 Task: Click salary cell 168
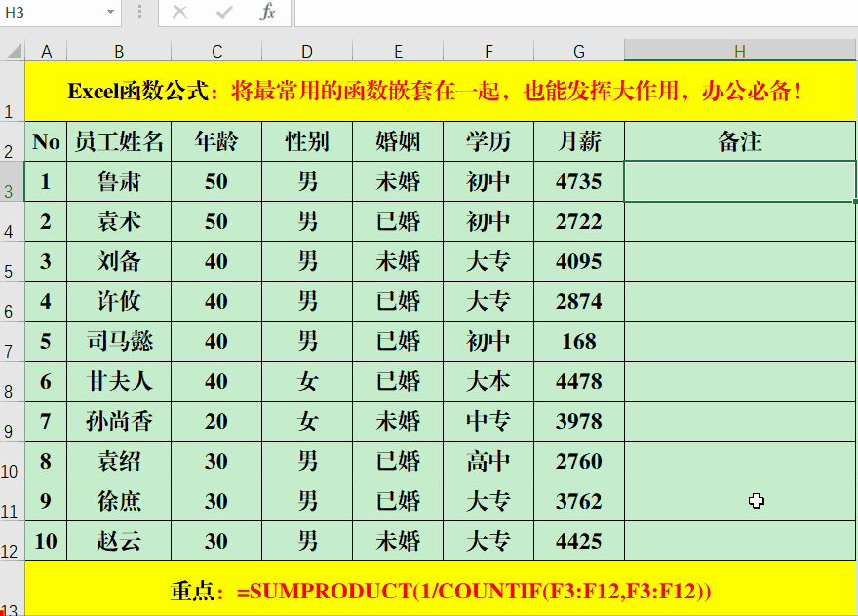pos(579,341)
